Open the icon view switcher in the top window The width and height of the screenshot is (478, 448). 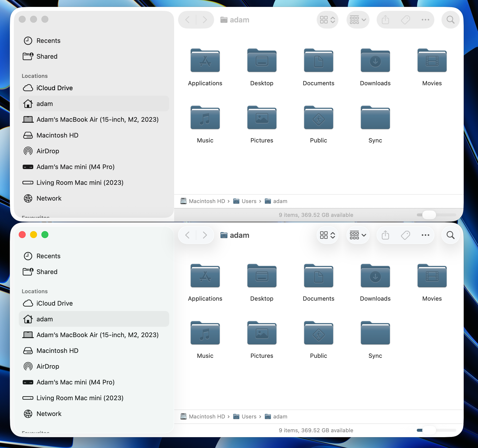tap(327, 20)
